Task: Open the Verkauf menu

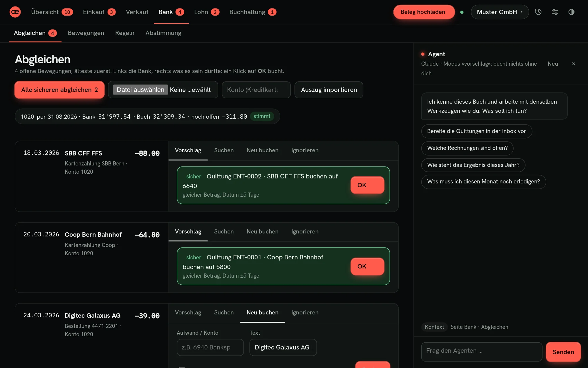Action: pyautogui.click(x=137, y=12)
